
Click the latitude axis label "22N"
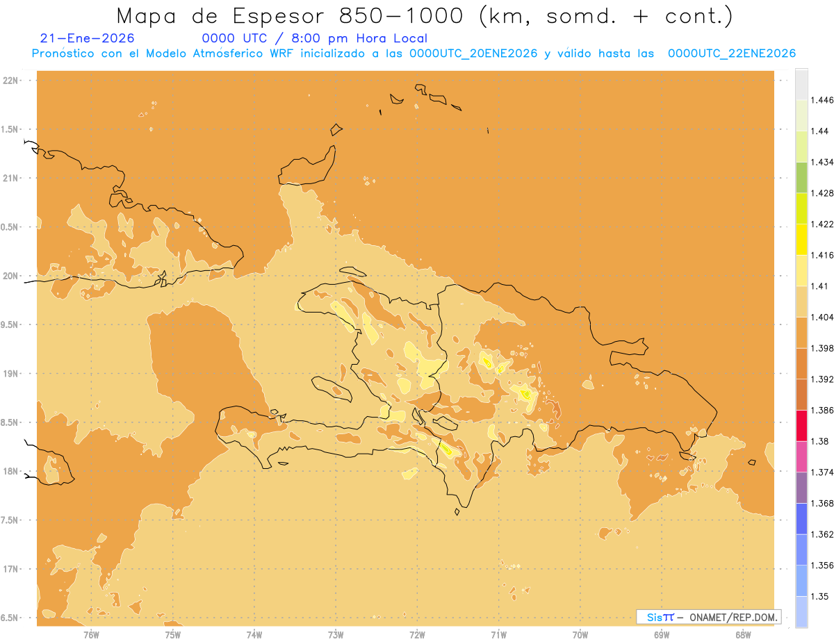[x=10, y=80]
